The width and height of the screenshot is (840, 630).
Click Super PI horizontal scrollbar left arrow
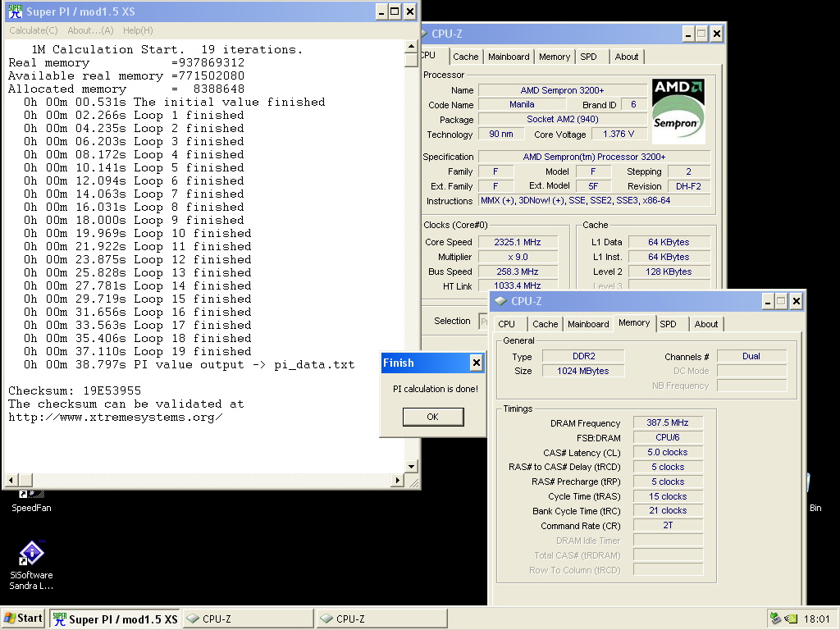tap(11, 480)
